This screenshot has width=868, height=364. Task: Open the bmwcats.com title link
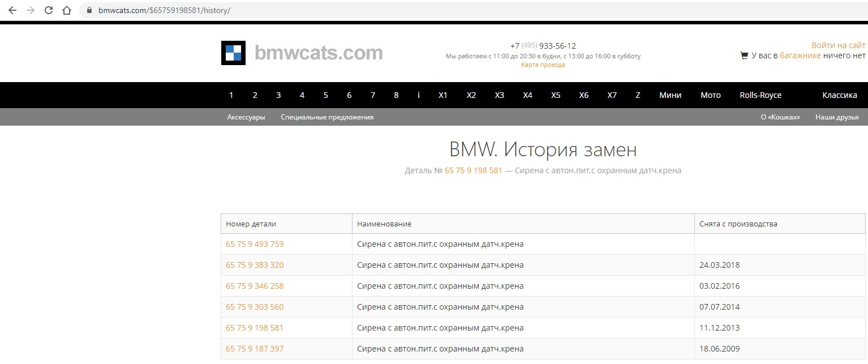tap(319, 53)
